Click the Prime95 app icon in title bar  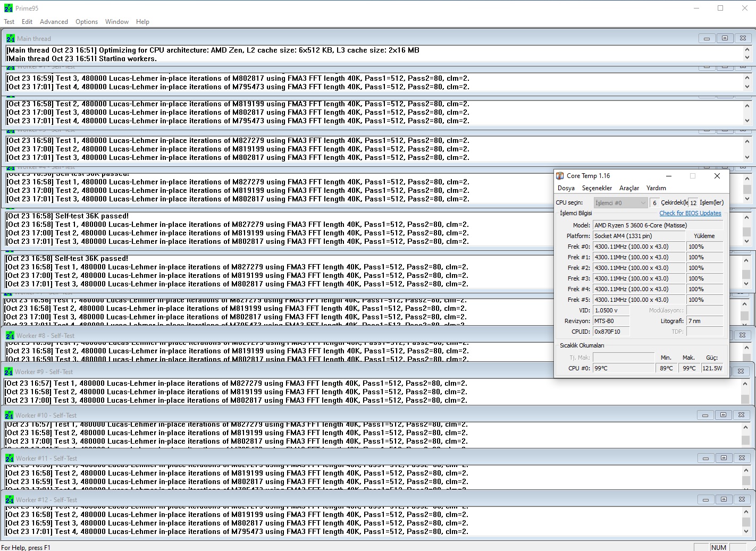8,8
